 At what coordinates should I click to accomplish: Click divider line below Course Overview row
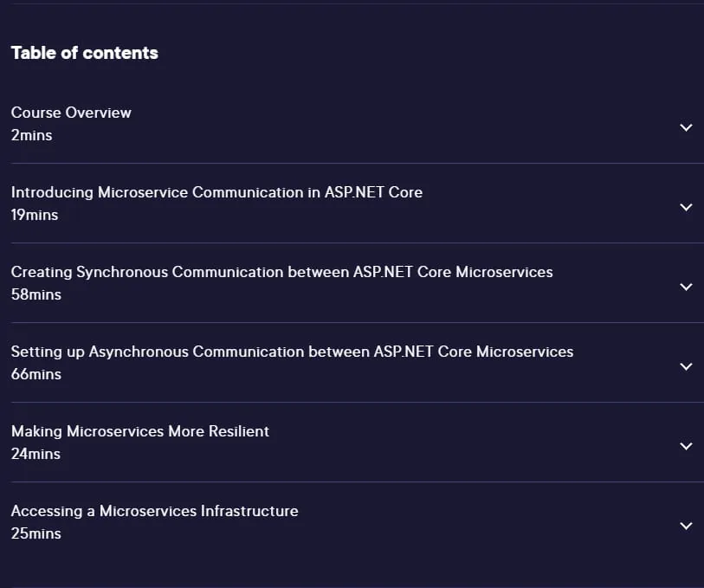[358, 164]
